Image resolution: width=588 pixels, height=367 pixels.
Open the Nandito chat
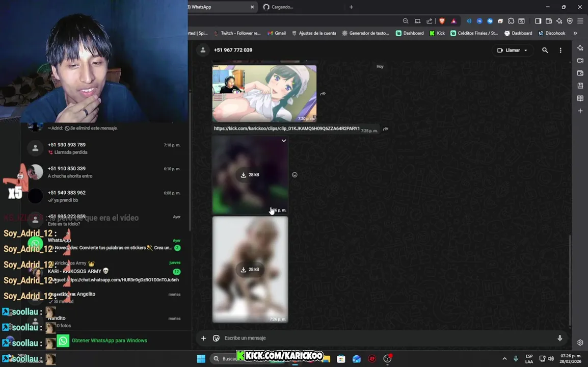(x=107, y=322)
